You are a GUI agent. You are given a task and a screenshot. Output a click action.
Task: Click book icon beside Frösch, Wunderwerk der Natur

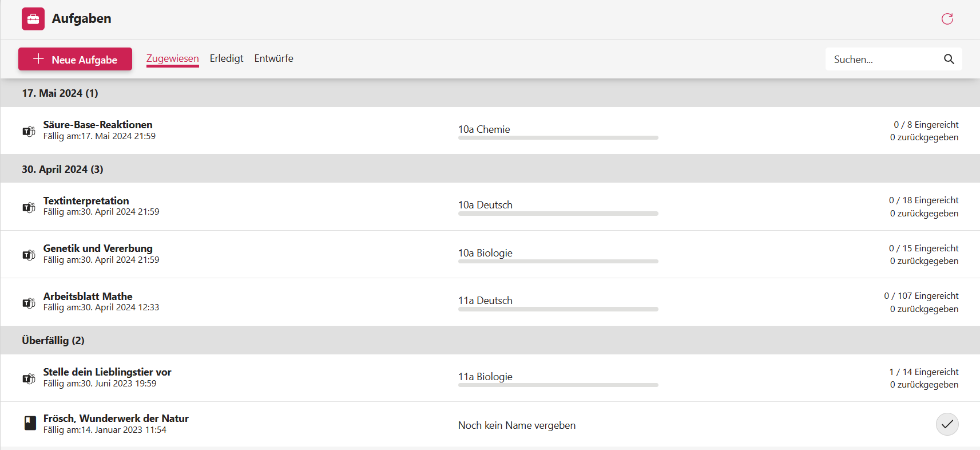[x=30, y=424]
